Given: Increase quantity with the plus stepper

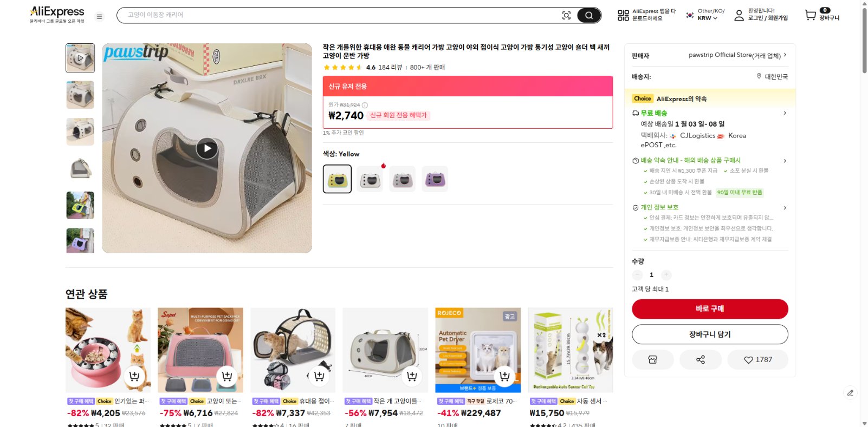Looking at the screenshot, I should tap(666, 275).
